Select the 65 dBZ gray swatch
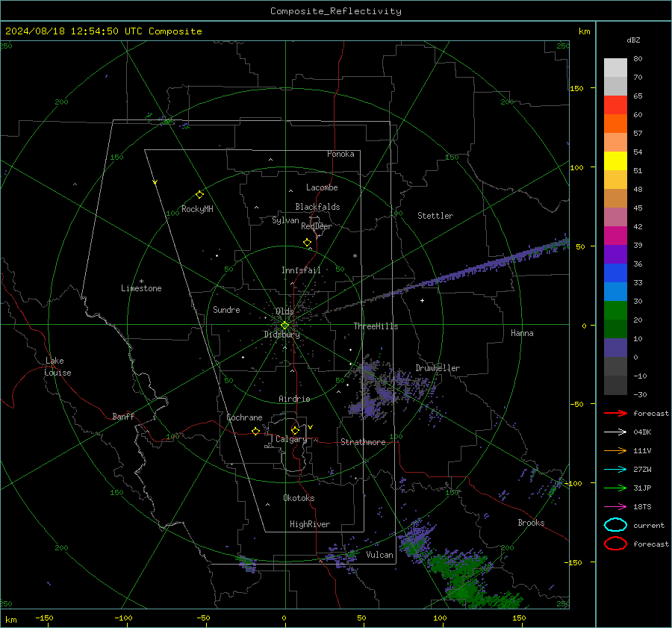 pos(615,87)
